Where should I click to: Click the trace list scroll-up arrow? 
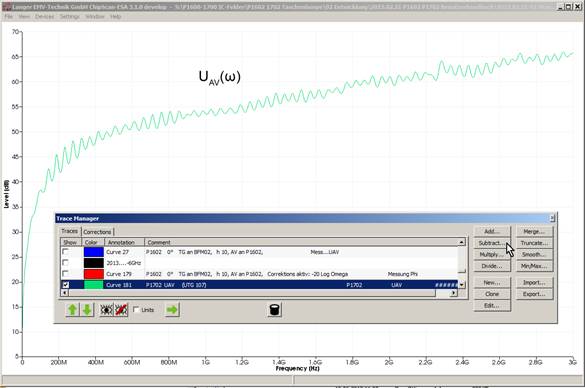coord(462,242)
